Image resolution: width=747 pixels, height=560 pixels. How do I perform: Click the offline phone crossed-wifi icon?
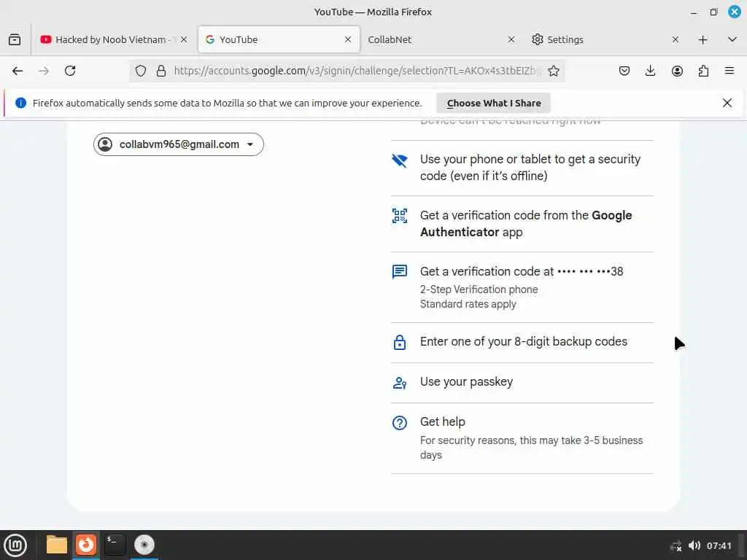400,160
